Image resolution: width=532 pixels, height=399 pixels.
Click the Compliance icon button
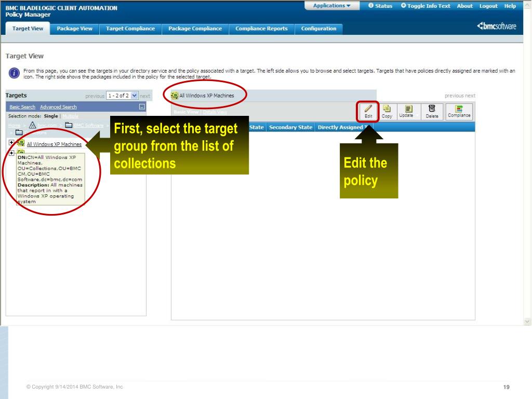pos(459,111)
